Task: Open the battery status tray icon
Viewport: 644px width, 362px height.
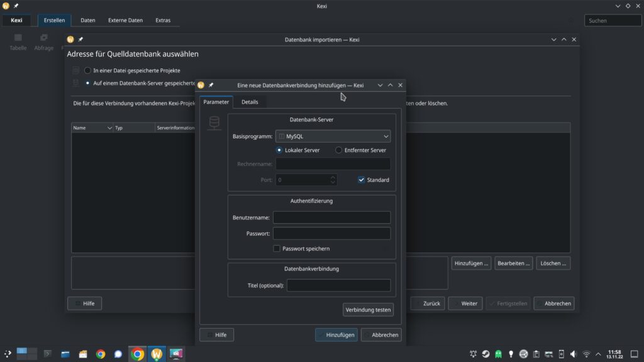Action: click(548, 354)
